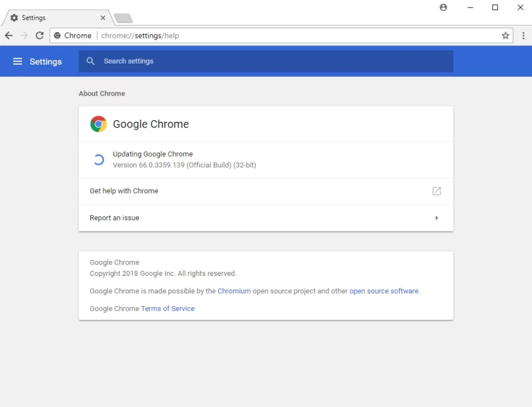Image resolution: width=532 pixels, height=407 pixels.
Task: Open the user profile icon
Action: (443, 7)
